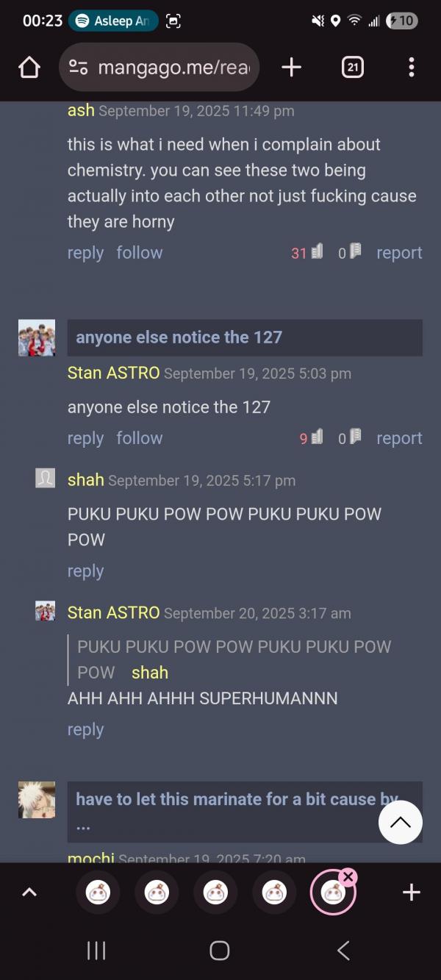
Task: Switch to the third tab in bottom bar
Action: 215,893
